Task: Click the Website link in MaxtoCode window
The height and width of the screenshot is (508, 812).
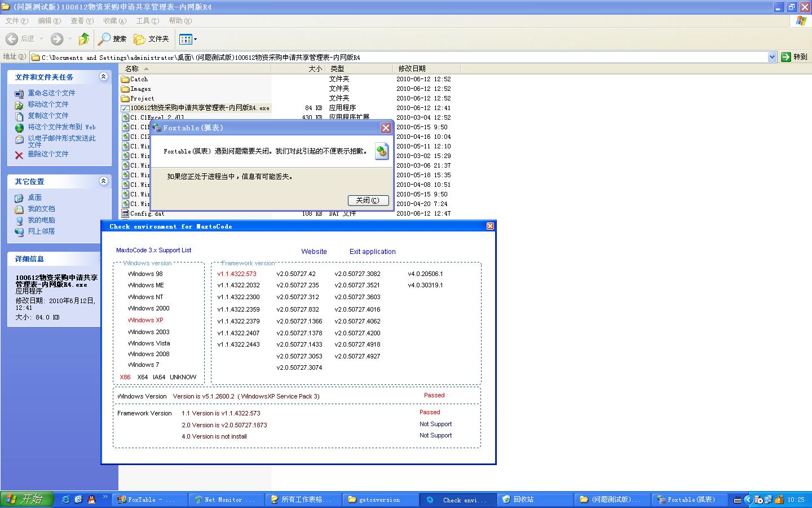Action: (x=314, y=252)
